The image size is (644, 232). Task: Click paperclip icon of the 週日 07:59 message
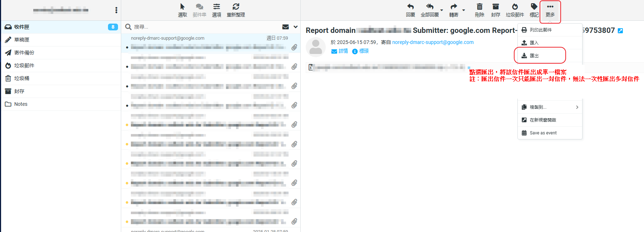[294, 47]
